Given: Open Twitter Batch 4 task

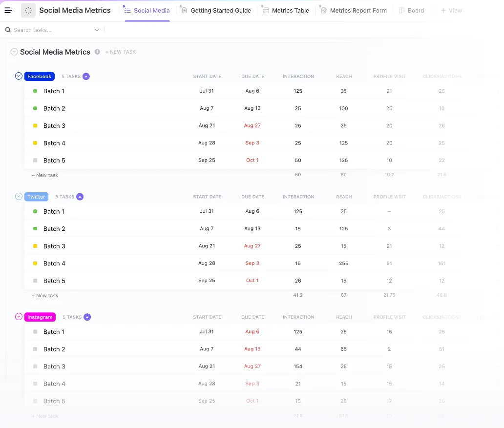Looking at the screenshot, I should pyautogui.click(x=54, y=264).
